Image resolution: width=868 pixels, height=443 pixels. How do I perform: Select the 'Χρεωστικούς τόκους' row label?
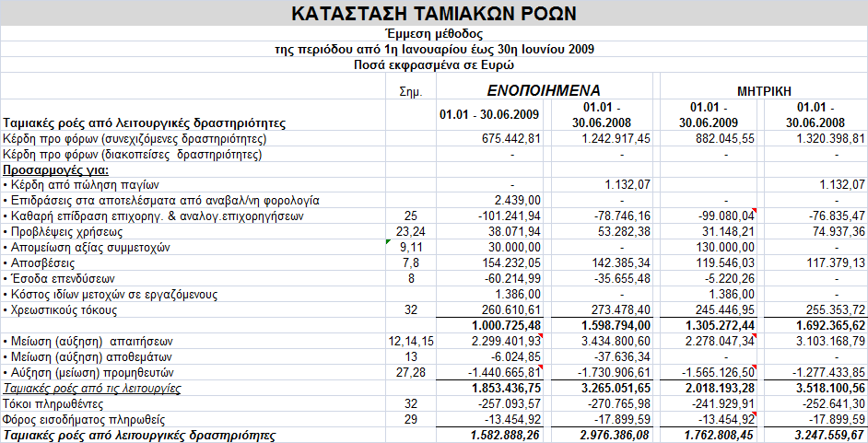click(x=60, y=309)
